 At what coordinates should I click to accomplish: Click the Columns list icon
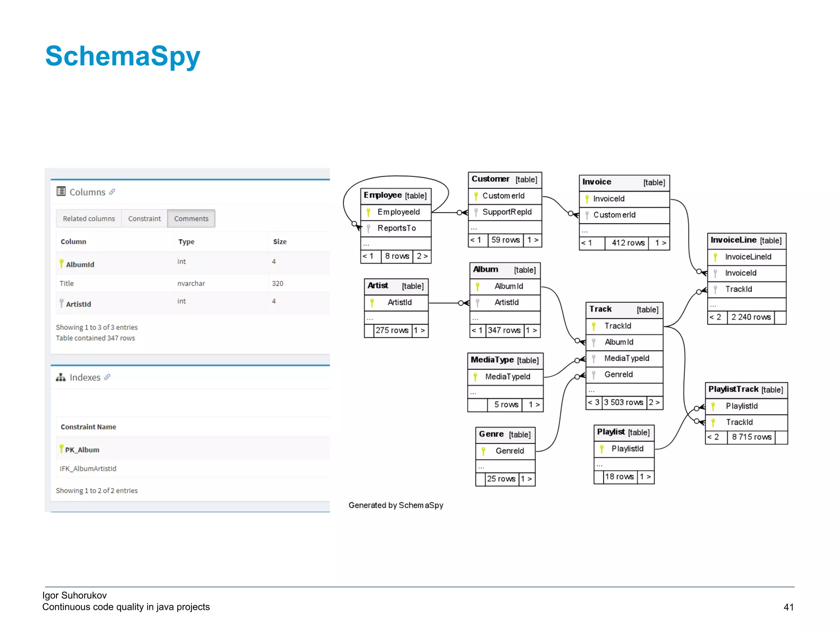pos(61,191)
